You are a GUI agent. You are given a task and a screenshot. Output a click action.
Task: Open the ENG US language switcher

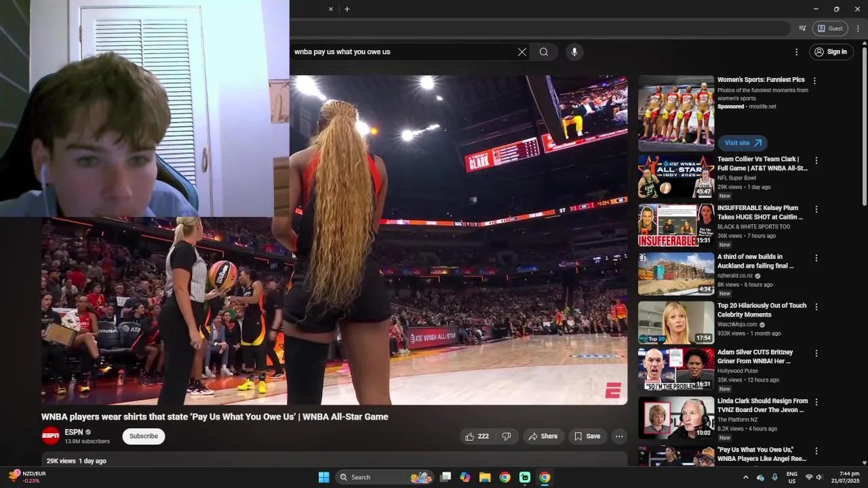click(792, 477)
